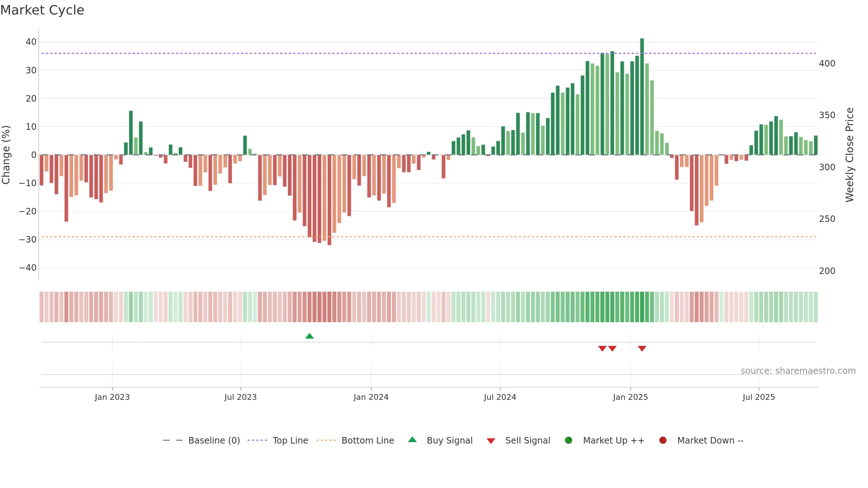
Task: Toggle the Buy Signal legend label
Action: (x=450, y=440)
